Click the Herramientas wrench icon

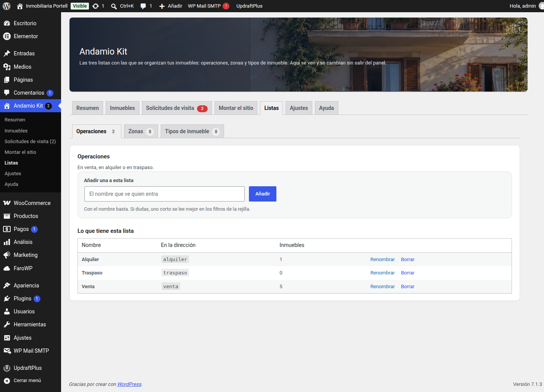click(x=7, y=324)
